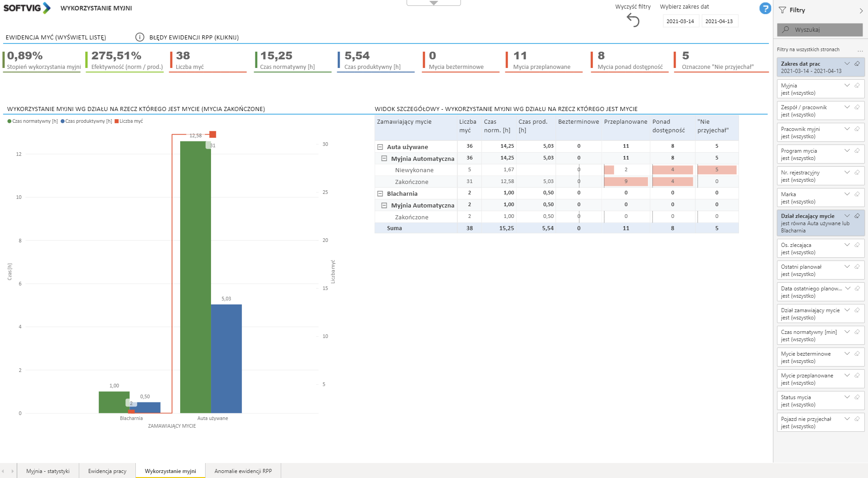Open the filters more options ellipsis

coord(860,50)
